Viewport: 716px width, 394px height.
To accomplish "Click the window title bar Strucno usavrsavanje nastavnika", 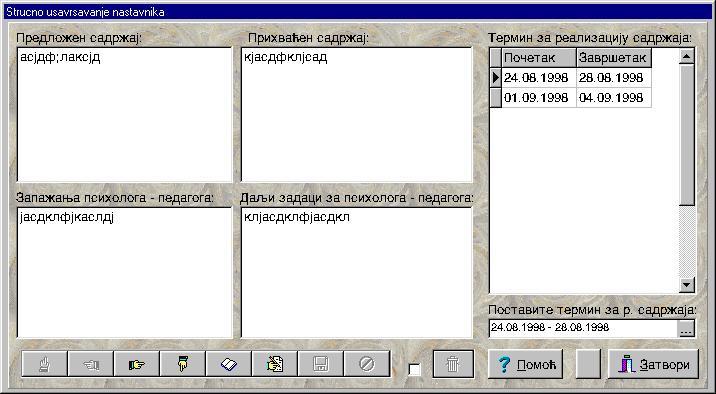I will pos(358,12).
